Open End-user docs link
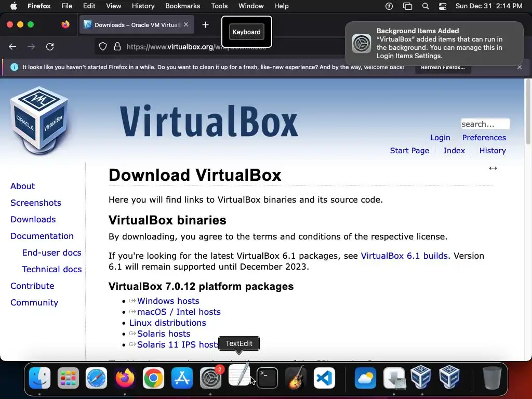This screenshot has height=399, width=532. point(51,253)
